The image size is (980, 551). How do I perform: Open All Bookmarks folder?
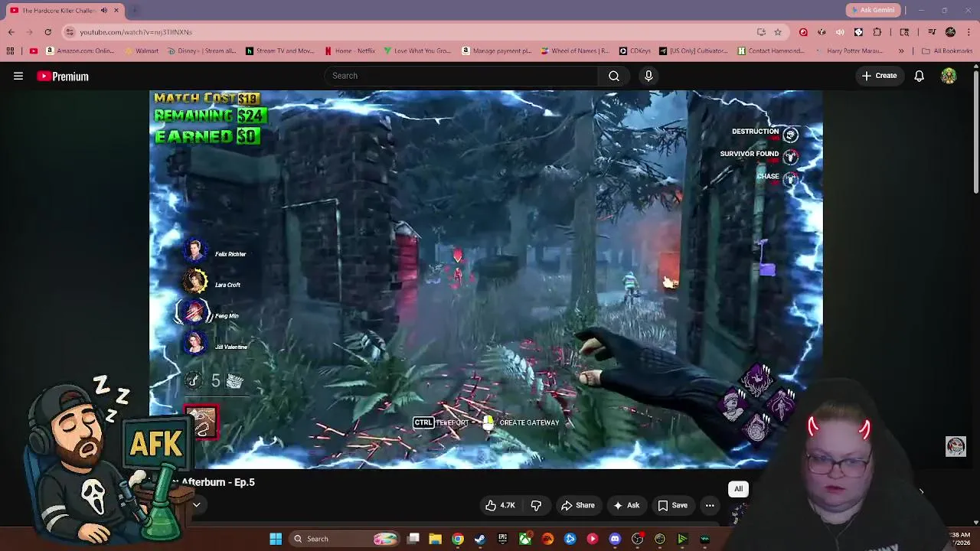[x=947, y=51]
